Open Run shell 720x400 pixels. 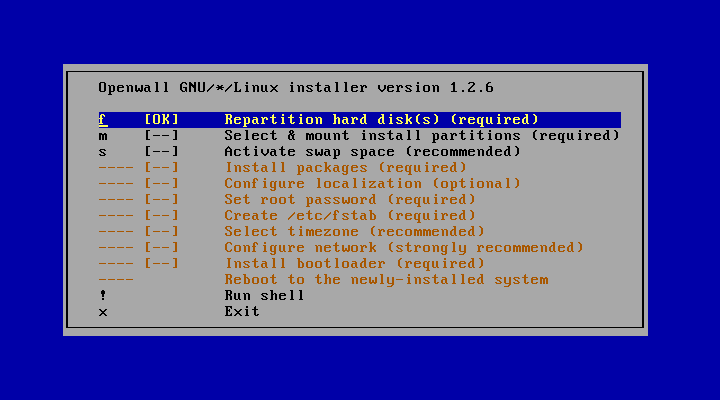click(264, 296)
